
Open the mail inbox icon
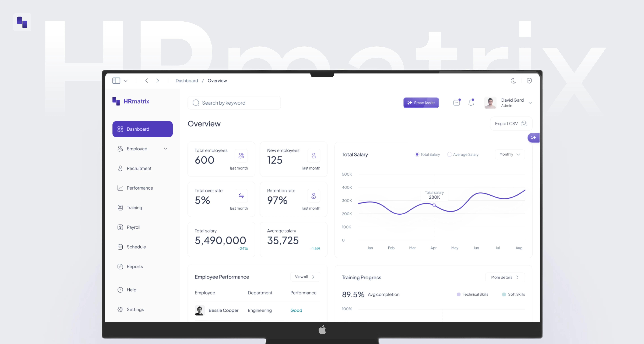(x=457, y=102)
